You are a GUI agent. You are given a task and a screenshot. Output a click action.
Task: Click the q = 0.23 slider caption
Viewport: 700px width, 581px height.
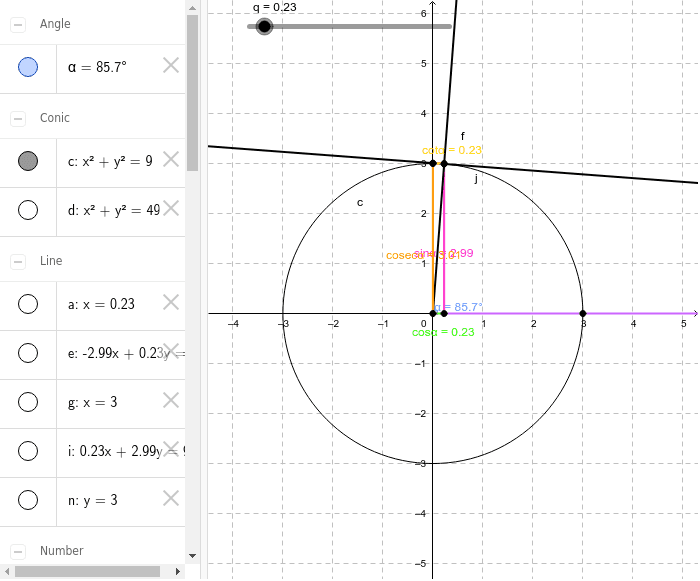point(275,7)
